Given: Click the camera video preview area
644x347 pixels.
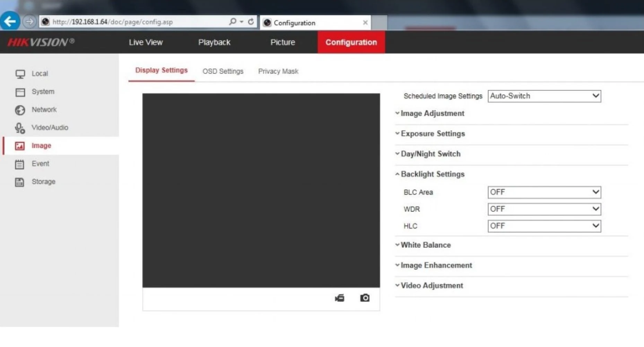Looking at the screenshot, I should click(261, 190).
